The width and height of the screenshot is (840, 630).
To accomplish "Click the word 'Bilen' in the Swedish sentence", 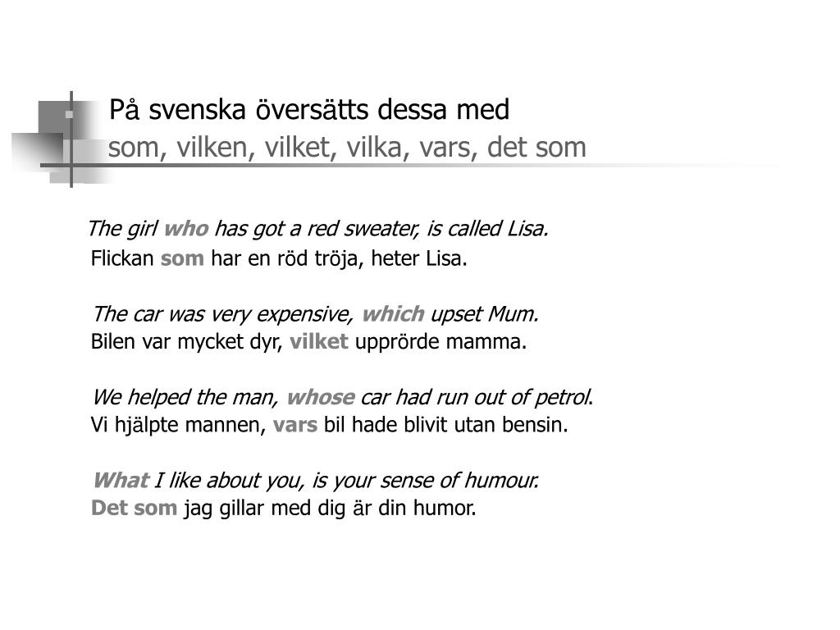I will (112, 342).
